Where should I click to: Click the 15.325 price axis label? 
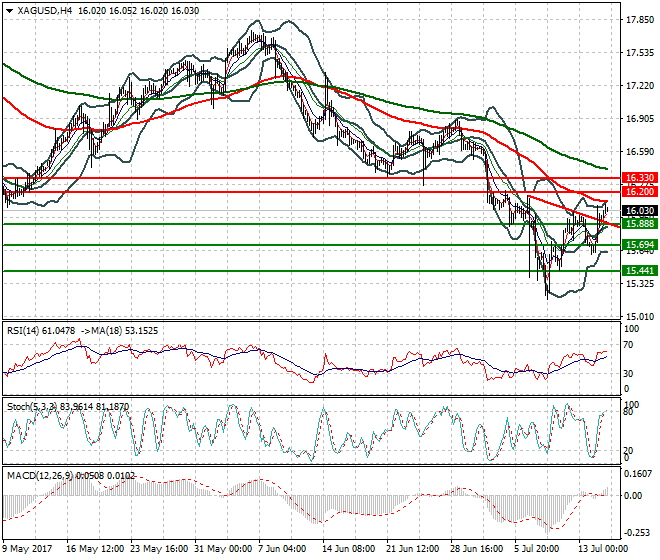coord(640,284)
